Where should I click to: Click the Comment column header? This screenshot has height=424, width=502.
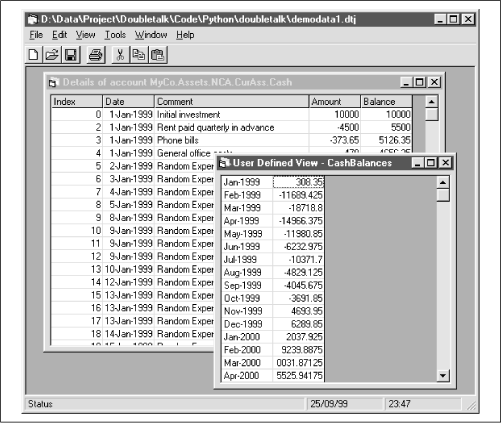coord(232,101)
